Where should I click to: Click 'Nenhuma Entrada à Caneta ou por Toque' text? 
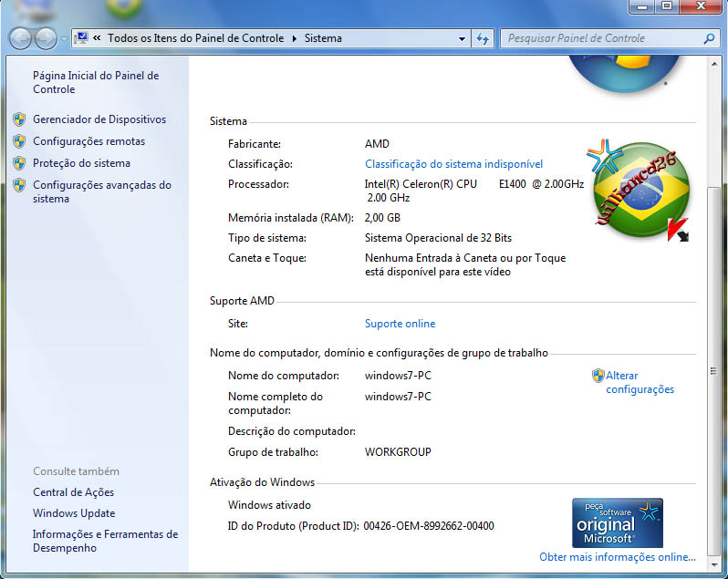pyautogui.click(x=465, y=258)
